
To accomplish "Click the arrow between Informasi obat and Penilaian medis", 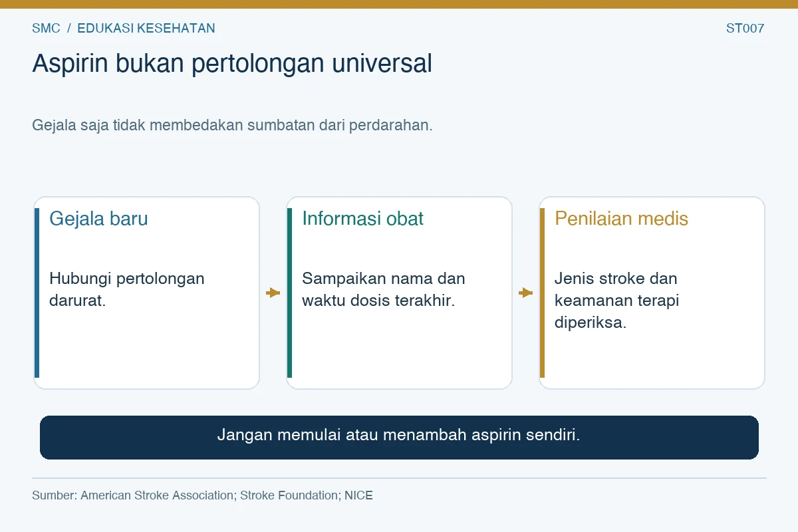I will pyautogui.click(x=525, y=293).
